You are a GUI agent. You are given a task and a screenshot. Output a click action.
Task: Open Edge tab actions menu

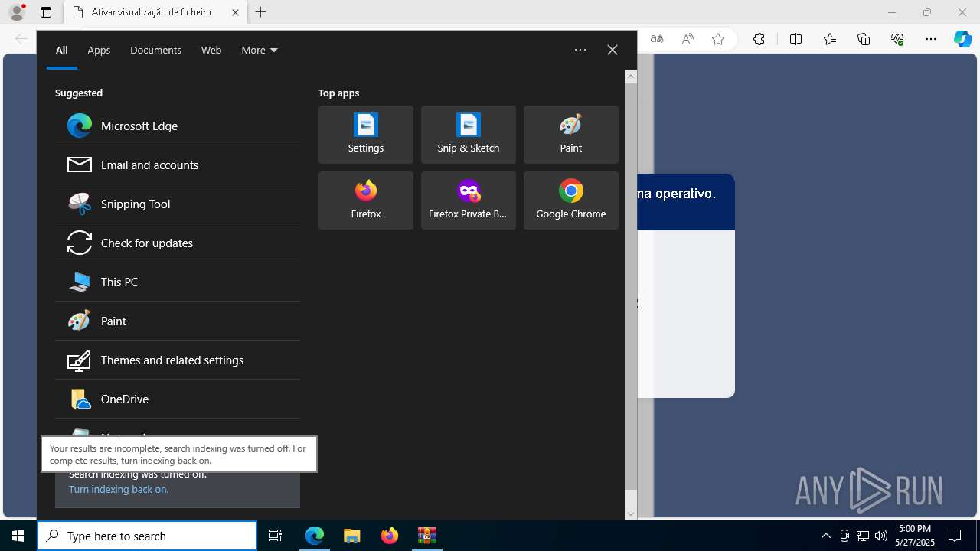click(46, 12)
